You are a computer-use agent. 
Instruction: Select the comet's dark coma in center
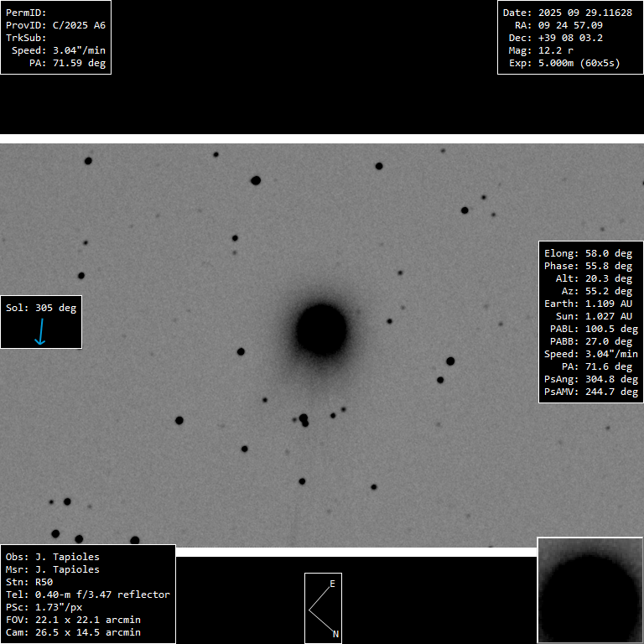(321, 329)
